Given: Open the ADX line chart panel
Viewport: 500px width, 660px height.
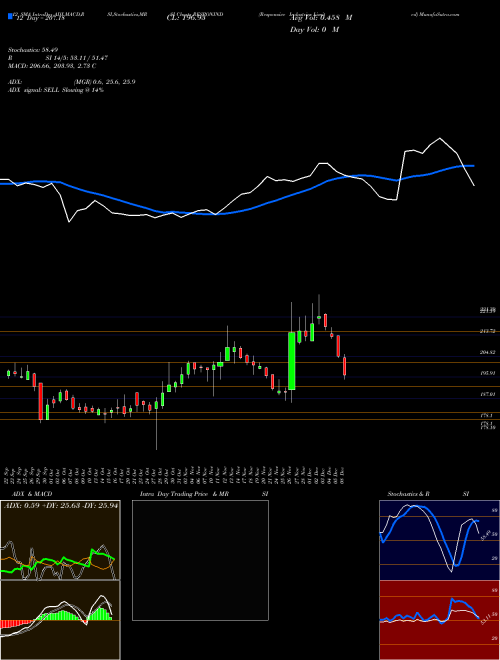Looking at the screenshot, I should pyautogui.click(x=60, y=540).
